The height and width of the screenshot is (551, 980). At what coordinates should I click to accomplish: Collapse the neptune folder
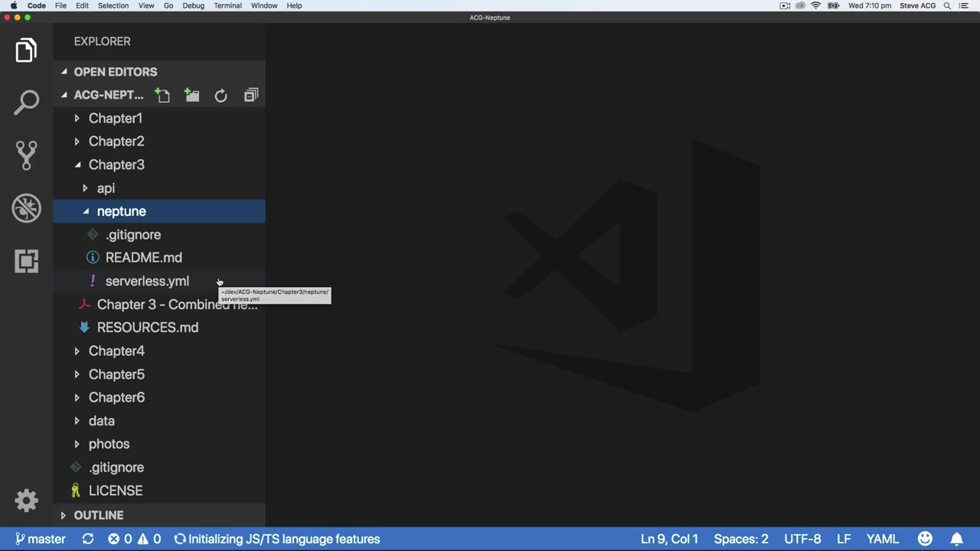(159, 211)
